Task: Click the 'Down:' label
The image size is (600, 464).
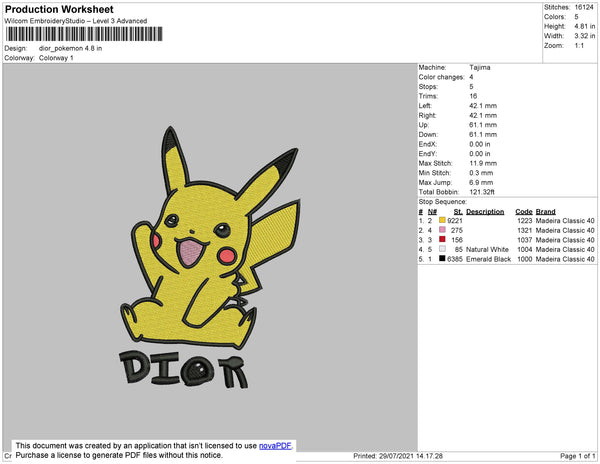Action: tap(428, 135)
